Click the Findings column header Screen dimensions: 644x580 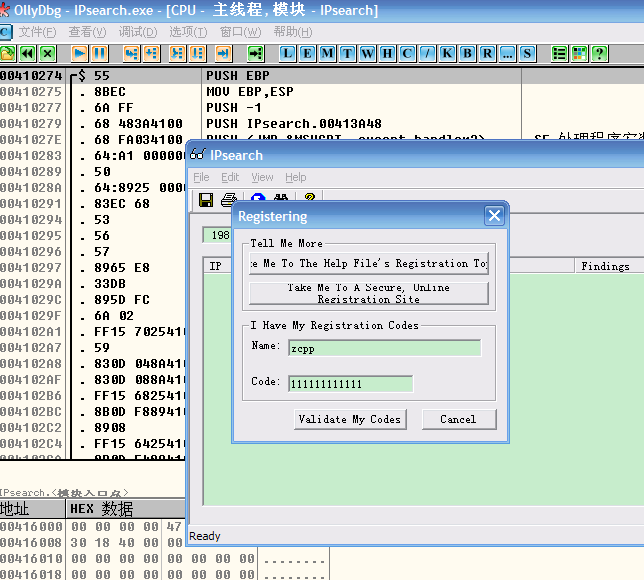coord(609,266)
